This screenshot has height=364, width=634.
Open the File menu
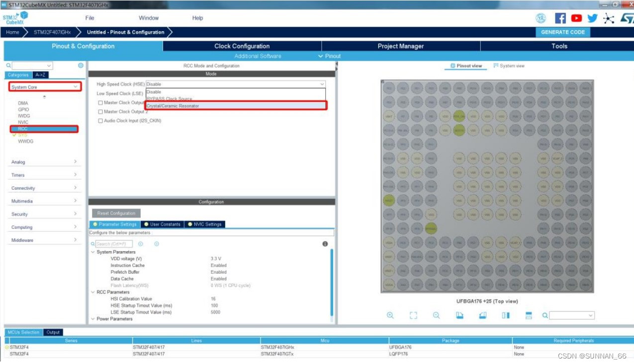point(90,18)
